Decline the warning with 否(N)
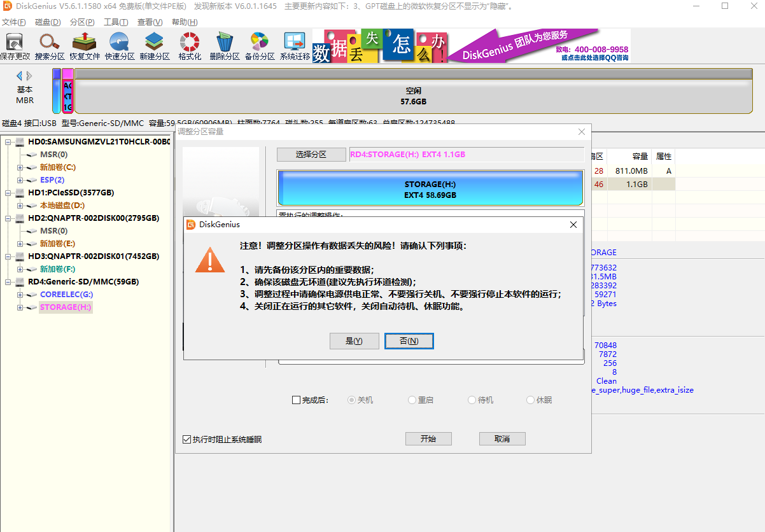 tap(409, 341)
